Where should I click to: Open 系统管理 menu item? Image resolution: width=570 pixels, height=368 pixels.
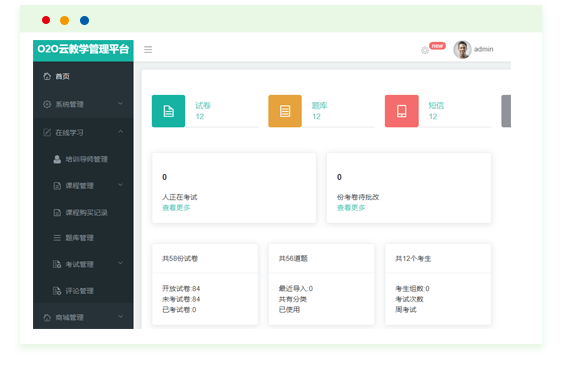click(69, 104)
